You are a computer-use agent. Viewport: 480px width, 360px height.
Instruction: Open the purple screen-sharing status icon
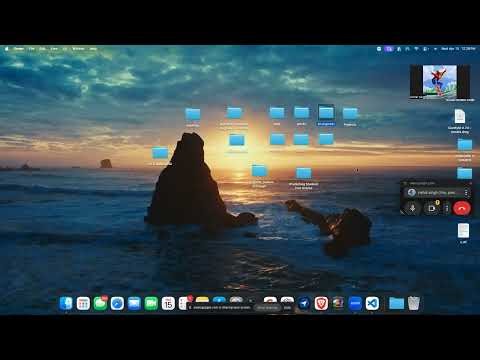(x=389, y=49)
